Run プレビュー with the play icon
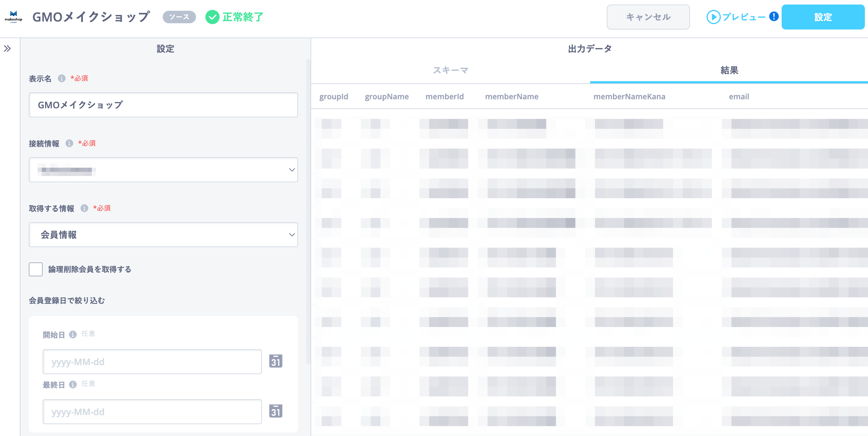This screenshot has width=868, height=436. [735, 17]
